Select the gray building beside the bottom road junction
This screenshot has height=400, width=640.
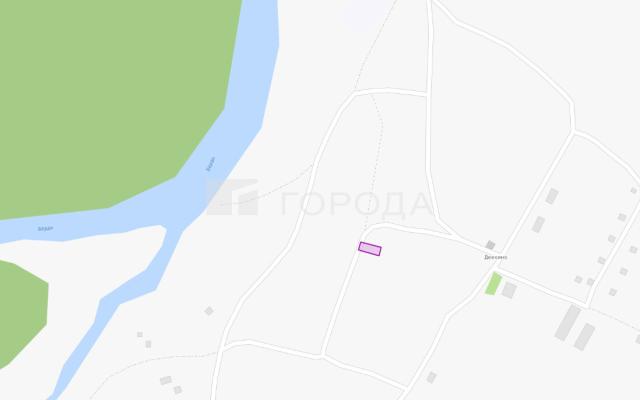tap(431, 378)
